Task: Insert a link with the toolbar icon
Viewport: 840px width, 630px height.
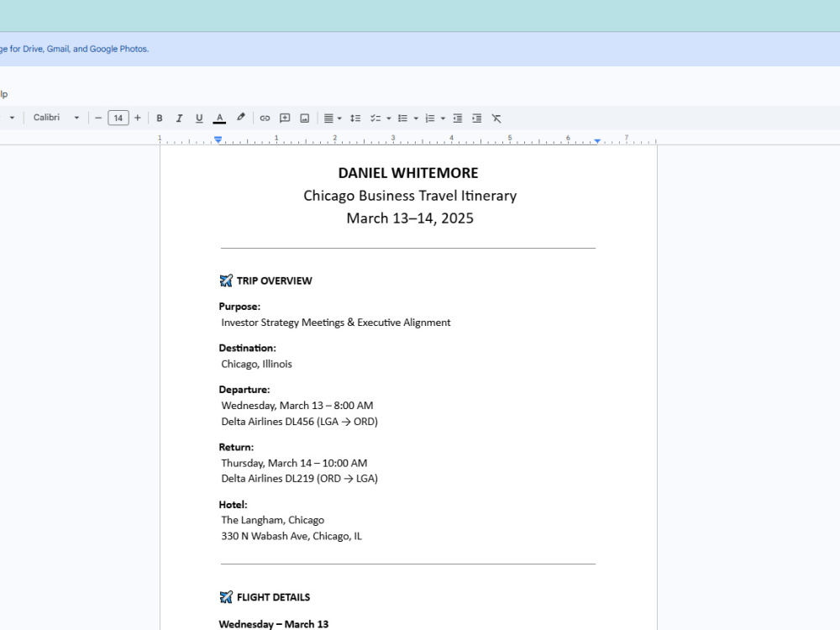Action: [x=265, y=118]
